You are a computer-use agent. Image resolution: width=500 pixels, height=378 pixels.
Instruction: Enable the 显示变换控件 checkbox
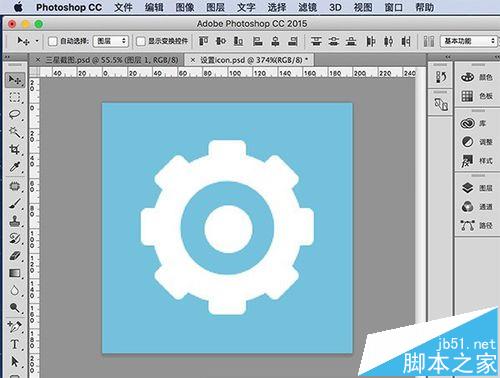pos(141,41)
